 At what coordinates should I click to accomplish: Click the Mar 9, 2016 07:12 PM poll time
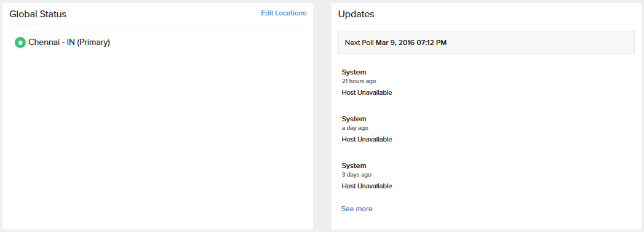411,42
